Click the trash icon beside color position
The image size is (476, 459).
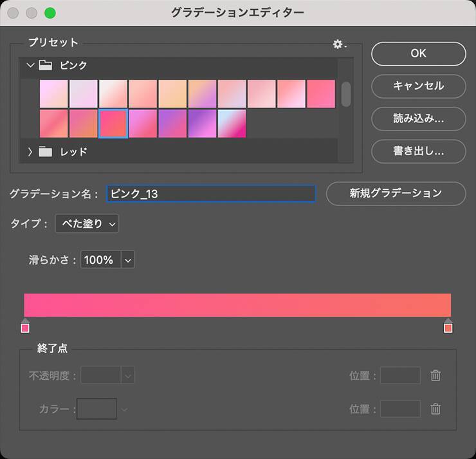(x=435, y=408)
